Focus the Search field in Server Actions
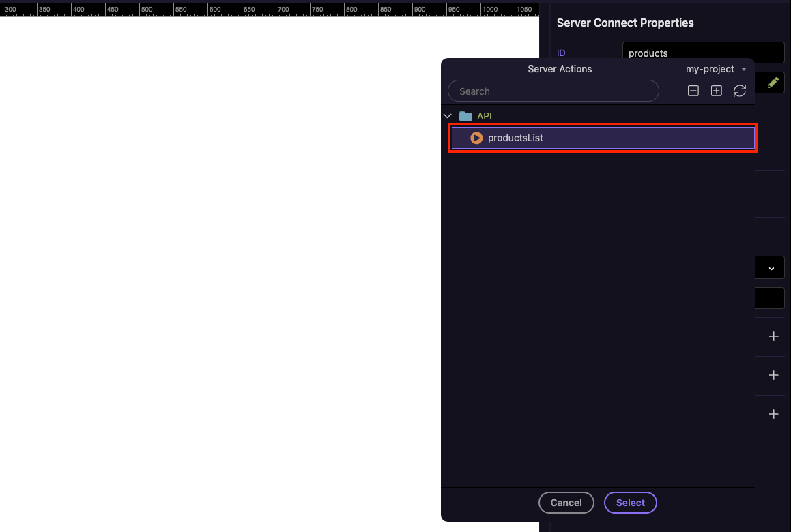Screen dimensions: 791x532 tap(553, 91)
